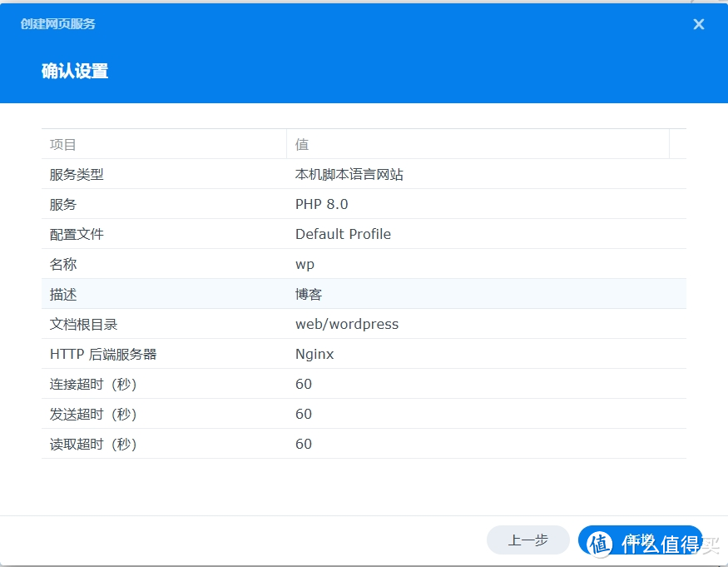Click the 博客 description value cell
This screenshot has width=728, height=567.
coord(308,294)
